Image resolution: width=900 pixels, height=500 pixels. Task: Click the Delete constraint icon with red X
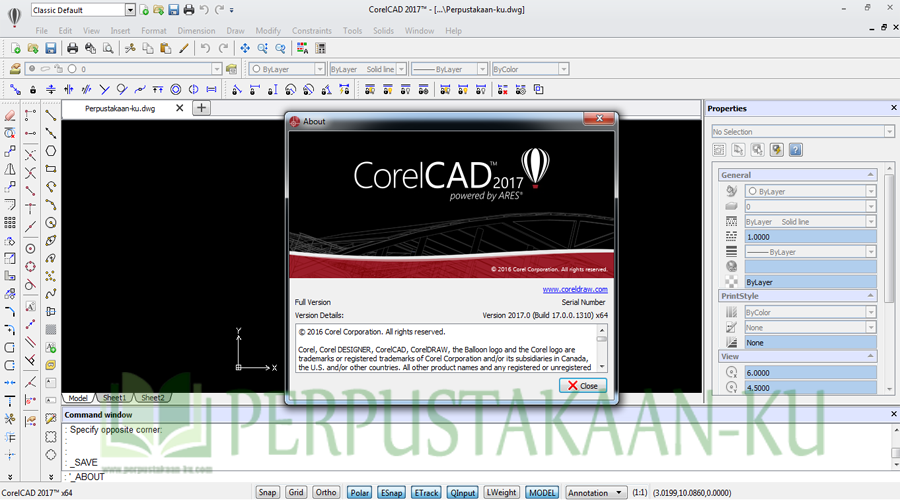pyautogui.click(x=503, y=90)
